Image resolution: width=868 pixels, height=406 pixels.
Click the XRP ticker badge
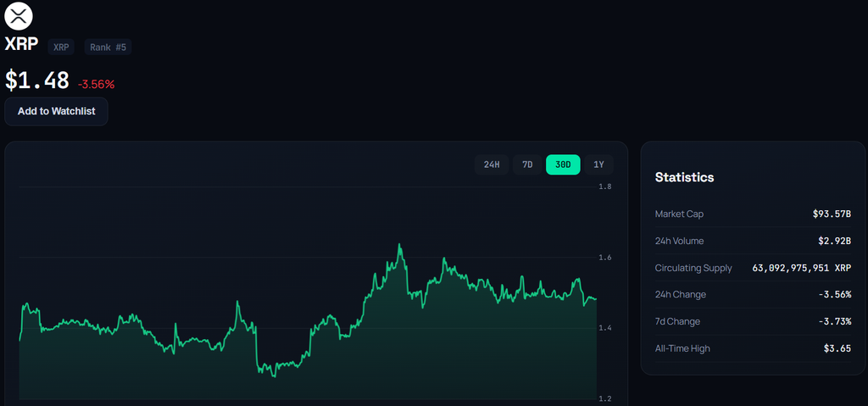point(61,47)
